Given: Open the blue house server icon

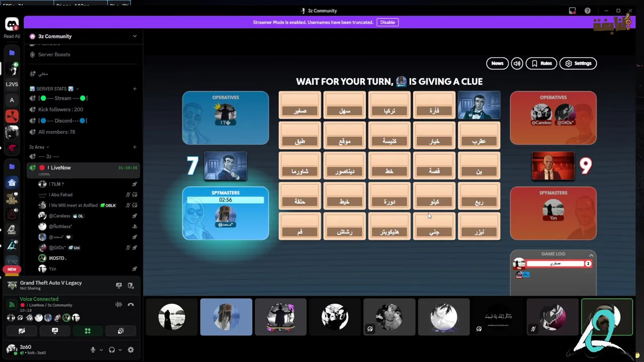Looking at the screenshot, I should click(12, 183).
